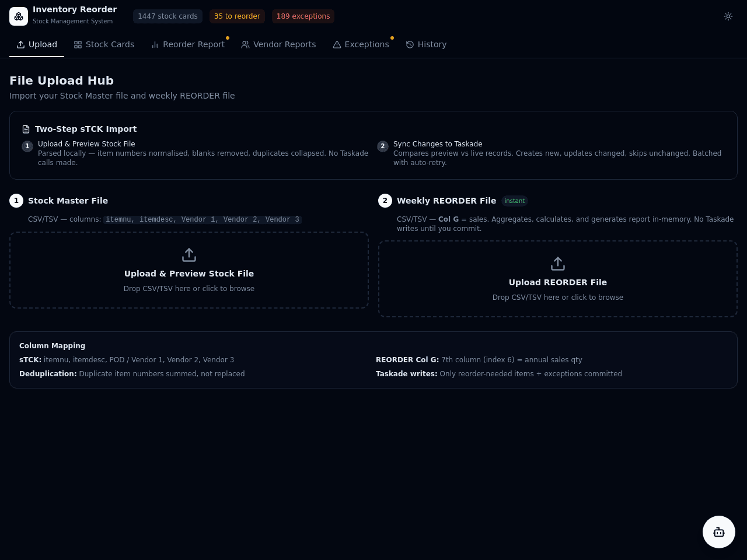Switch to the Upload tab

tap(37, 44)
